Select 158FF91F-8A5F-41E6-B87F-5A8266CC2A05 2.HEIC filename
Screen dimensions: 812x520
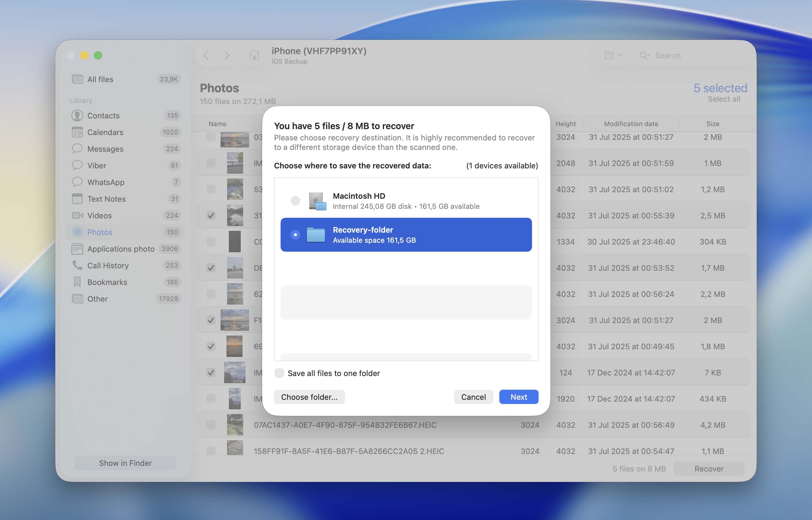click(349, 451)
